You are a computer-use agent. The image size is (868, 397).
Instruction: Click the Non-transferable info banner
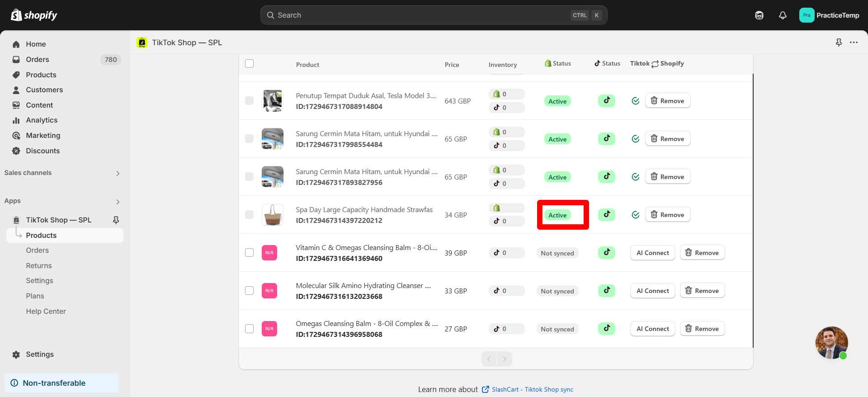[61, 383]
